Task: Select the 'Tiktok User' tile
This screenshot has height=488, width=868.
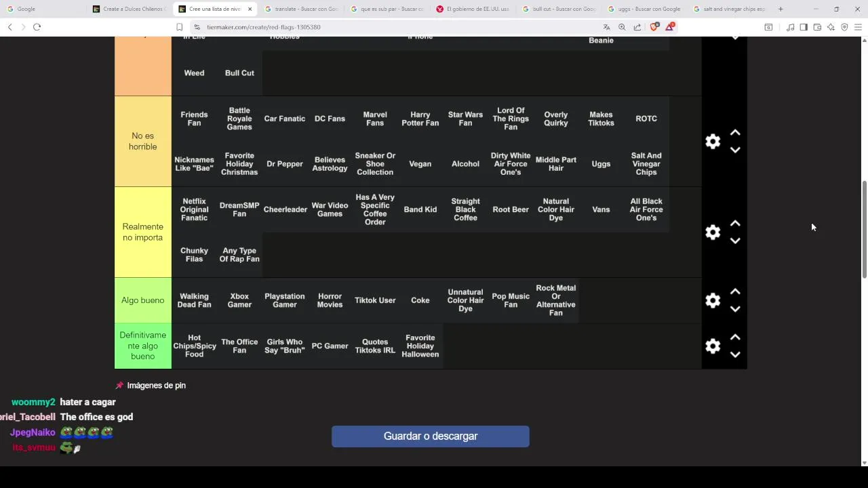Action: pos(375,300)
